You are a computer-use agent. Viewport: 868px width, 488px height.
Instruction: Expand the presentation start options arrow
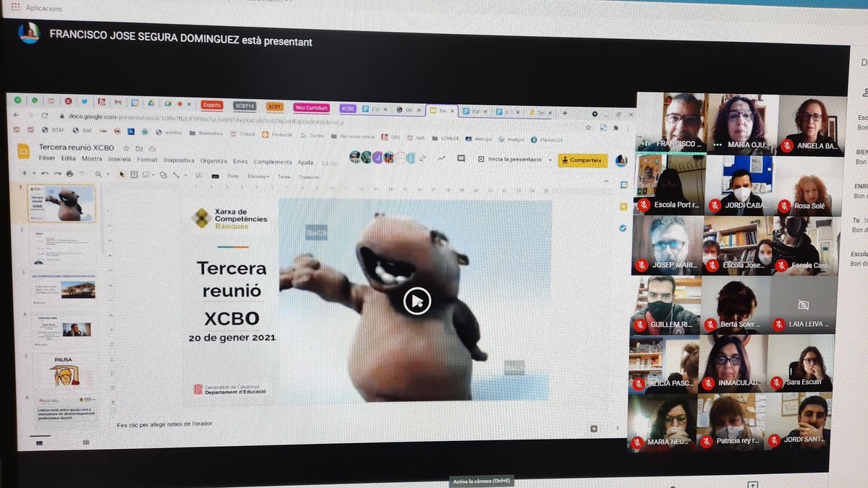coord(550,160)
